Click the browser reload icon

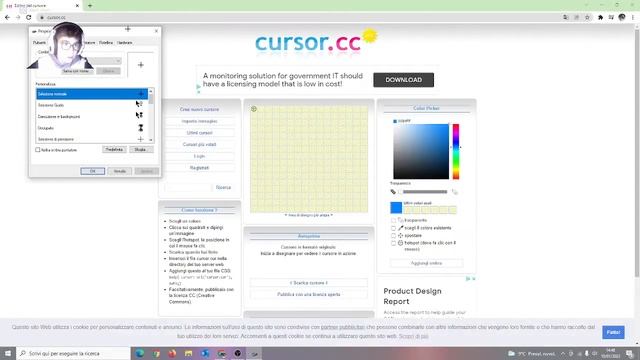(x=29, y=18)
